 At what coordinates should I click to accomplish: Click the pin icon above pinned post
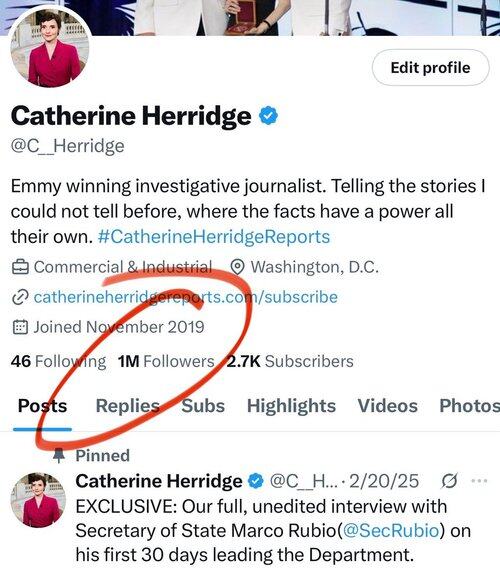[x=58, y=455]
